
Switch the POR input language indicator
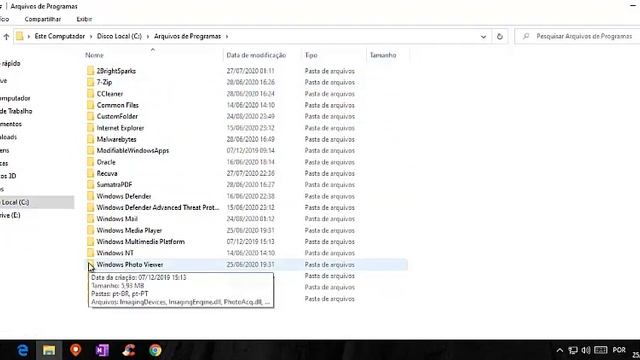click(619, 350)
